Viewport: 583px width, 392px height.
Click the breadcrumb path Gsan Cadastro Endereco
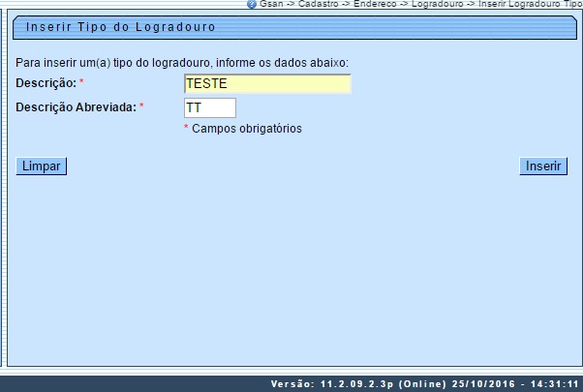pyautogui.click(x=420, y=4)
